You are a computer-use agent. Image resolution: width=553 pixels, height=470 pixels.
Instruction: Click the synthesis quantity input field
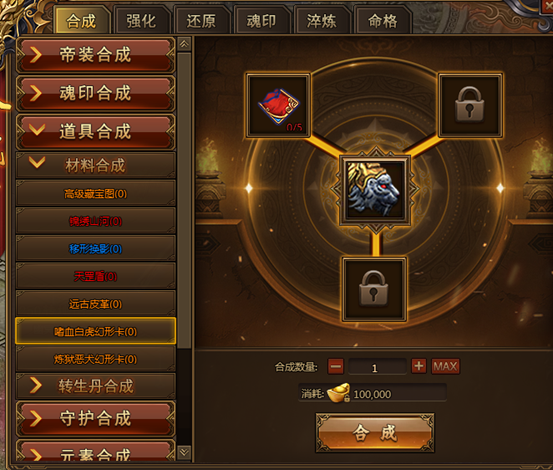point(377,367)
